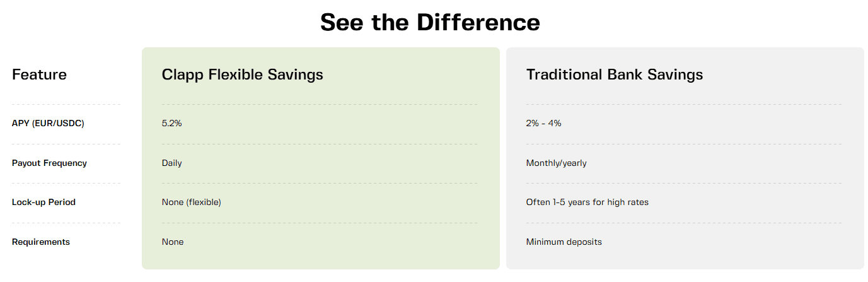Screen dimensions: 868x282
Task: Click the Monthly/yearly payout value
Action: point(556,163)
